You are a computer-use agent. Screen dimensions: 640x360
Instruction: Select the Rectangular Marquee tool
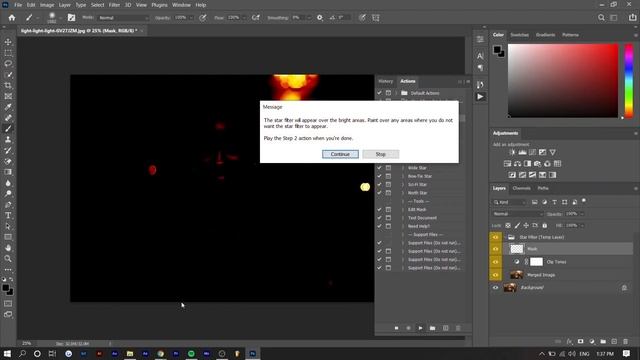coord(8,53)
